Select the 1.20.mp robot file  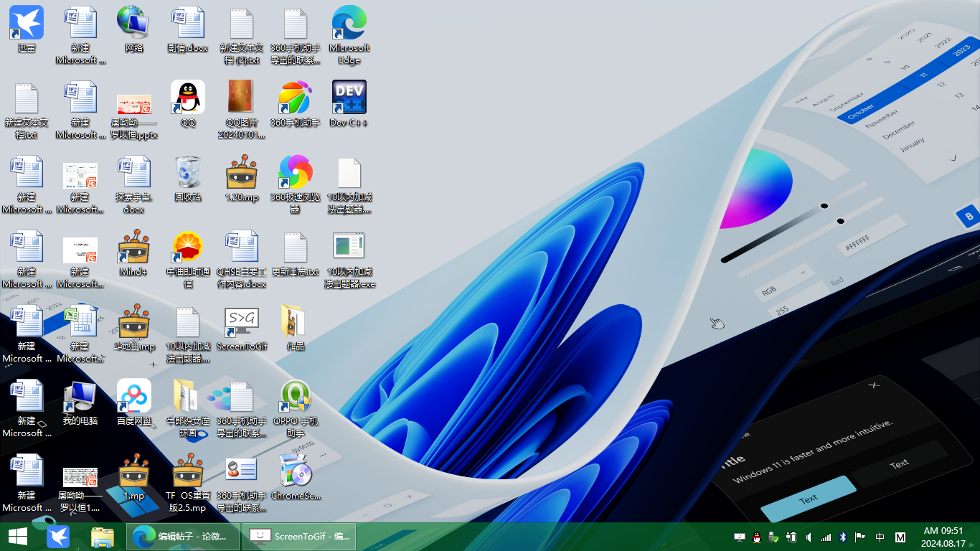coord(242,179)
